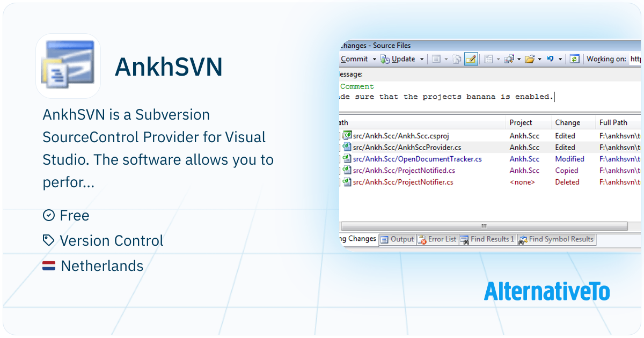
Task: Switch to the Output tab
Action: click(x=397, y=239)
